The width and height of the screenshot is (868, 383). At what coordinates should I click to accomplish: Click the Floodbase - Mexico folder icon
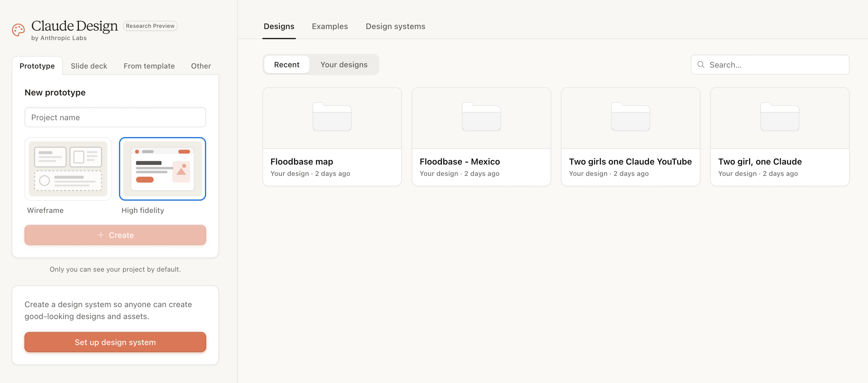pyautogui.click(x=481, y=117)
